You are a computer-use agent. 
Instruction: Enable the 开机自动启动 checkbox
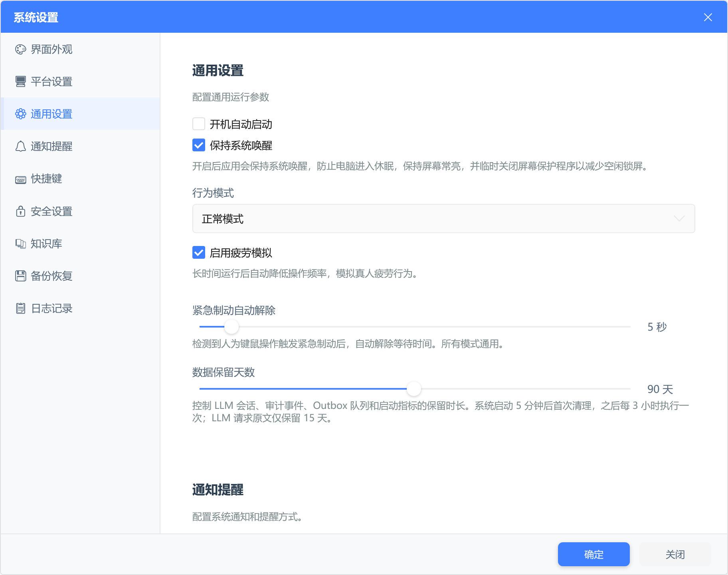tap(199, 124)
